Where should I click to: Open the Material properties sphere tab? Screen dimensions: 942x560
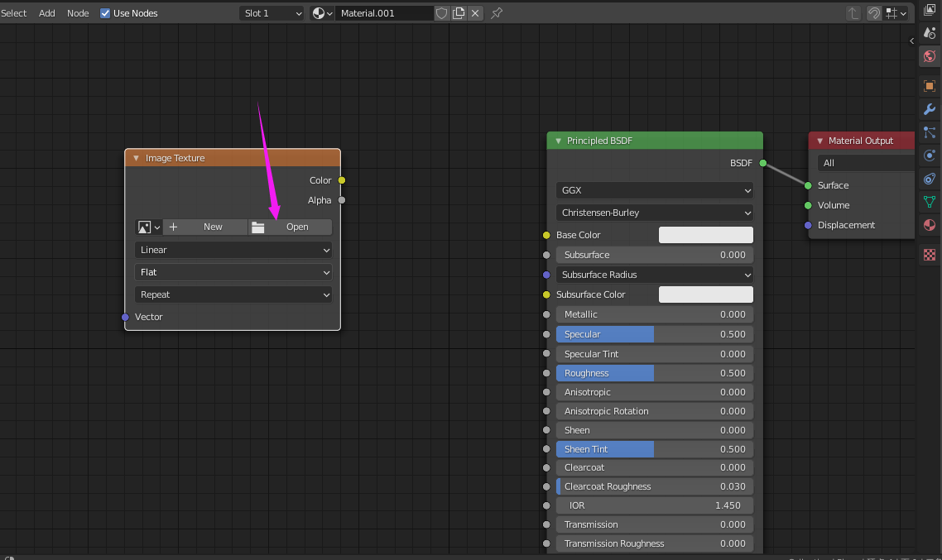[930, 225]
